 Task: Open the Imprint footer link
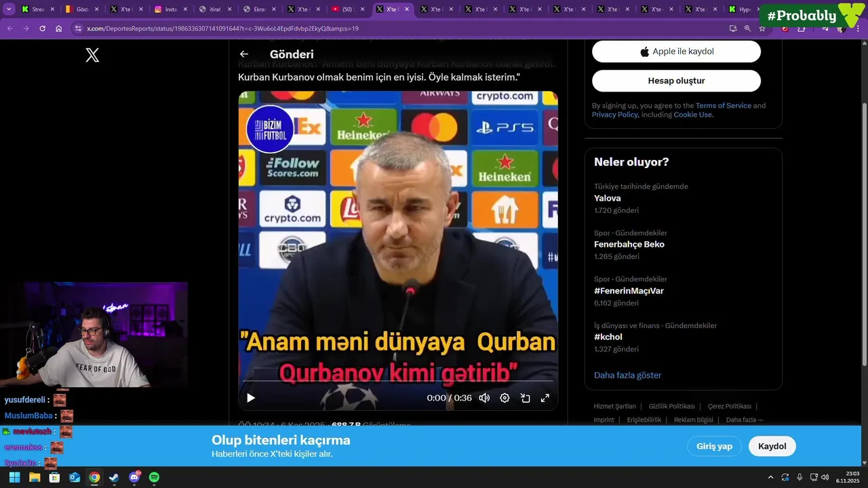[604, 420]
